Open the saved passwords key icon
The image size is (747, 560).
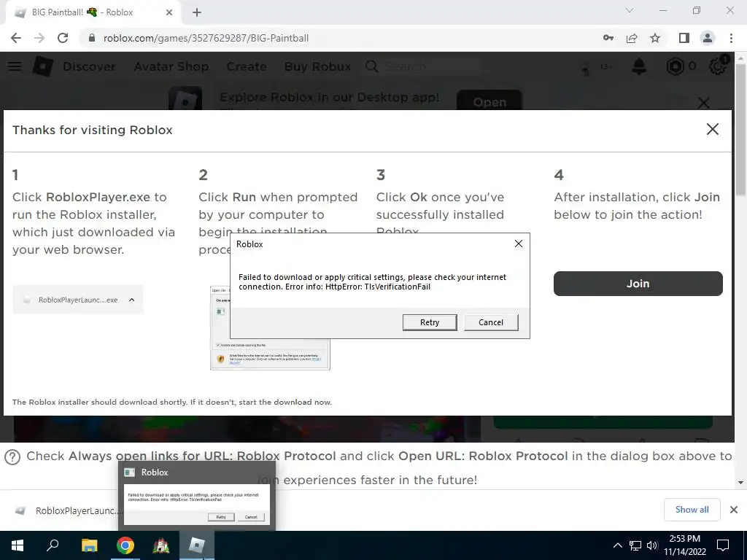pyautogui.click(x=608, y=38)
